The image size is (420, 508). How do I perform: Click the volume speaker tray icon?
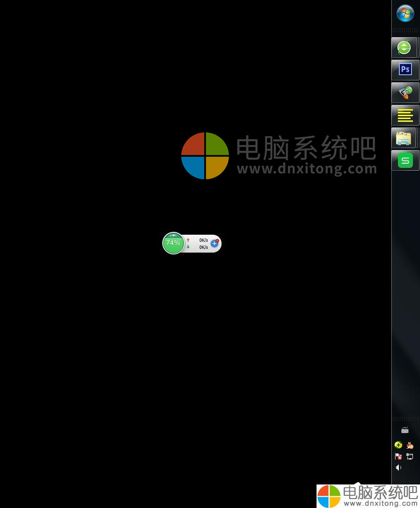point(398,468)
